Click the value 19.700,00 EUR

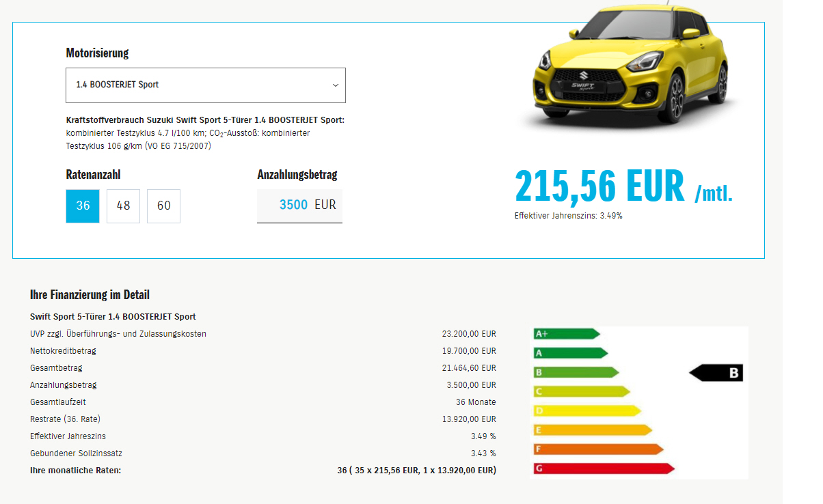click(x=469, y=351)
